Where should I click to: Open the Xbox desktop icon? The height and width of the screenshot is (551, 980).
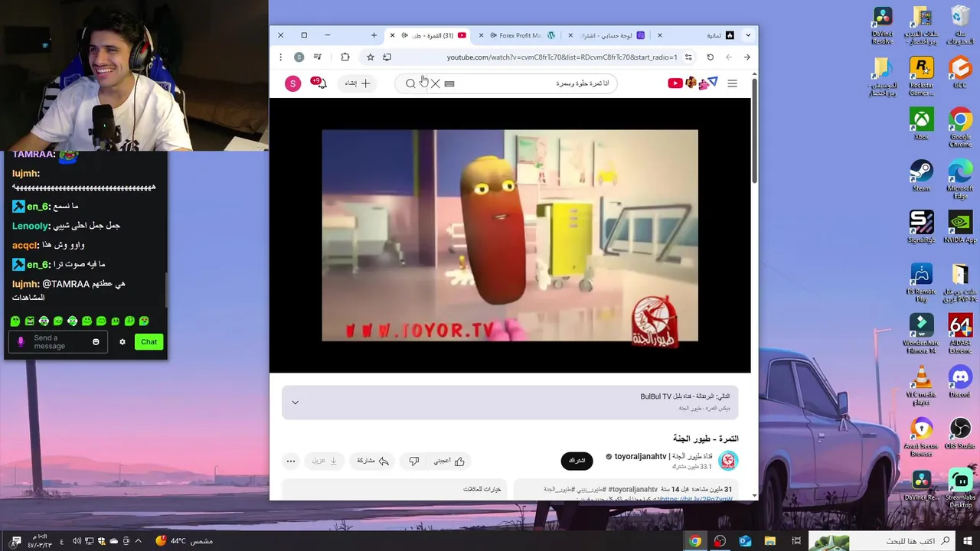[921, 123]
